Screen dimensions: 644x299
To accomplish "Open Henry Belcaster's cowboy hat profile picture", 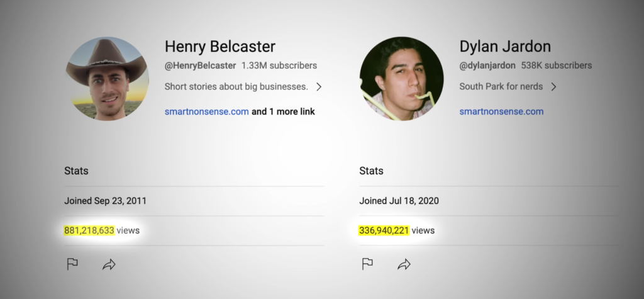I will [107, 79].
